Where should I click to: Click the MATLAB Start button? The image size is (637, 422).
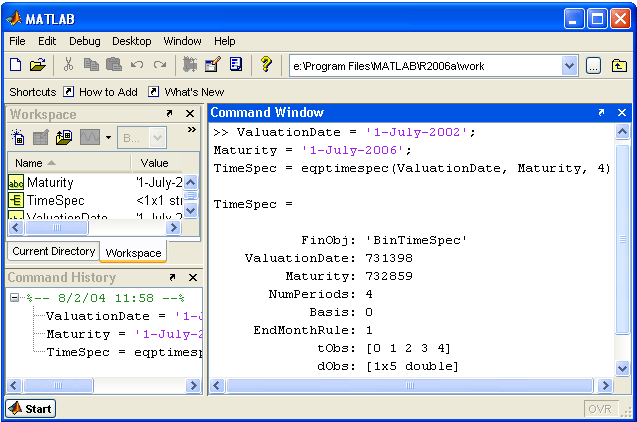click(x=31, y=409)
